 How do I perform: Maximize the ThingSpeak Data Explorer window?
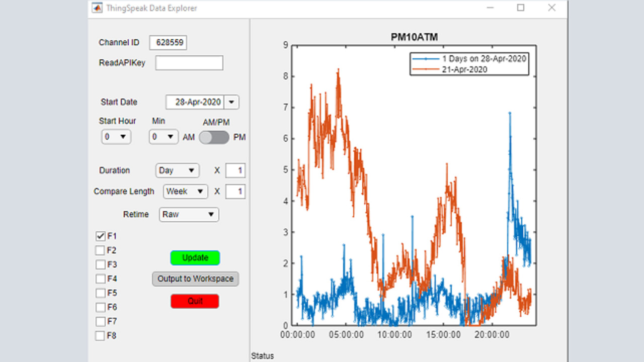click(521, 8)
